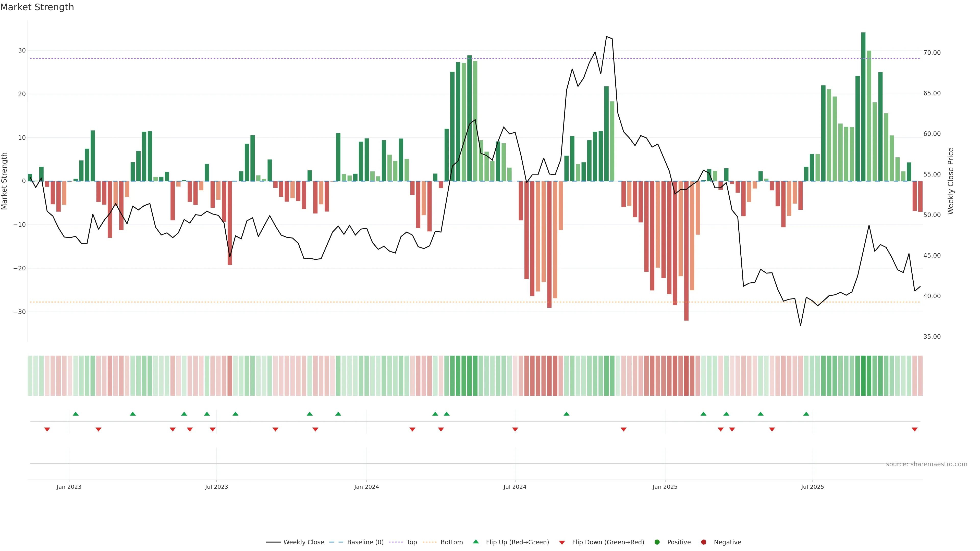Click the flip-down marker at Jul 2024
The image size is (980, 551).
[515, 429]
